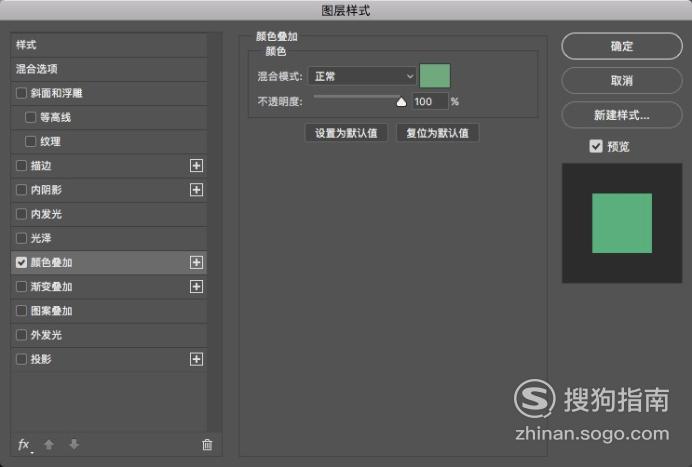Click the plus icon next to 描边
Screen dimensions: 692x467
tap(196, 166)
